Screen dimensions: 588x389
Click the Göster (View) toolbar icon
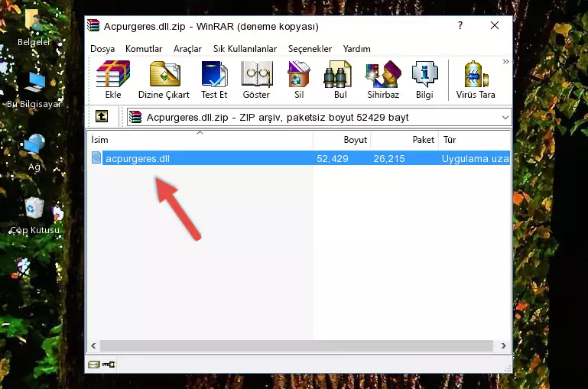coord(256,79)
